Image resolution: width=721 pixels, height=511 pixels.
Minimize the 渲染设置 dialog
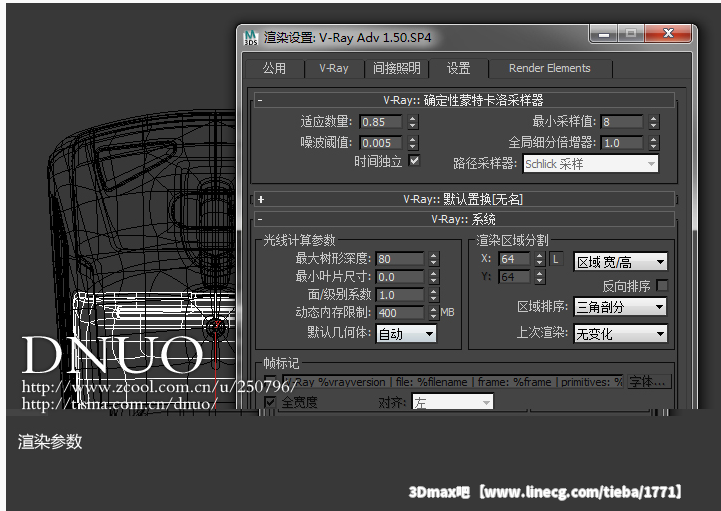604,34
